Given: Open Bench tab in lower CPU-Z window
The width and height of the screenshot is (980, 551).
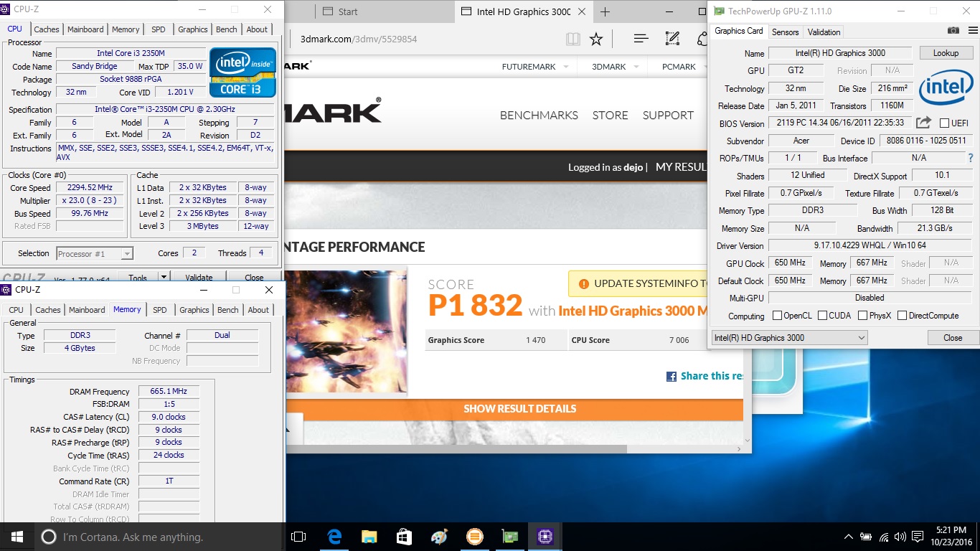Looking at the screenshot, I should click(227, 310).
